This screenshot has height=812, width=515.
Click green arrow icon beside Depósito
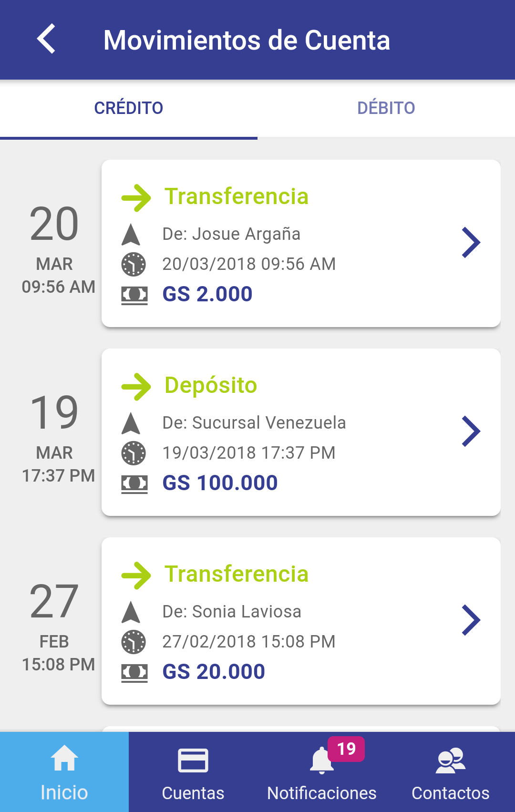tap(136, 386)
